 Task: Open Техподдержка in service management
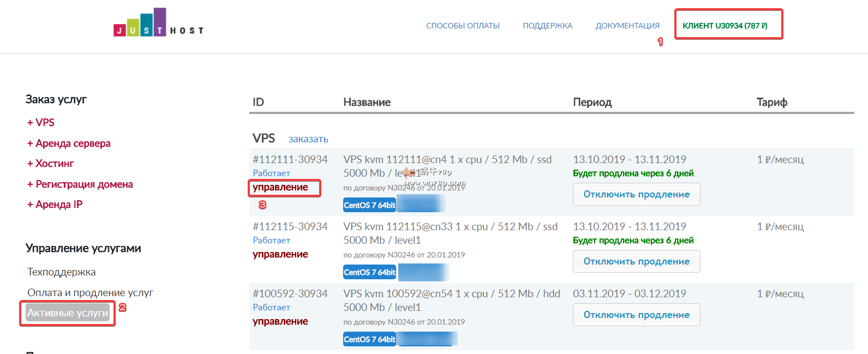[x=61, y=272]
